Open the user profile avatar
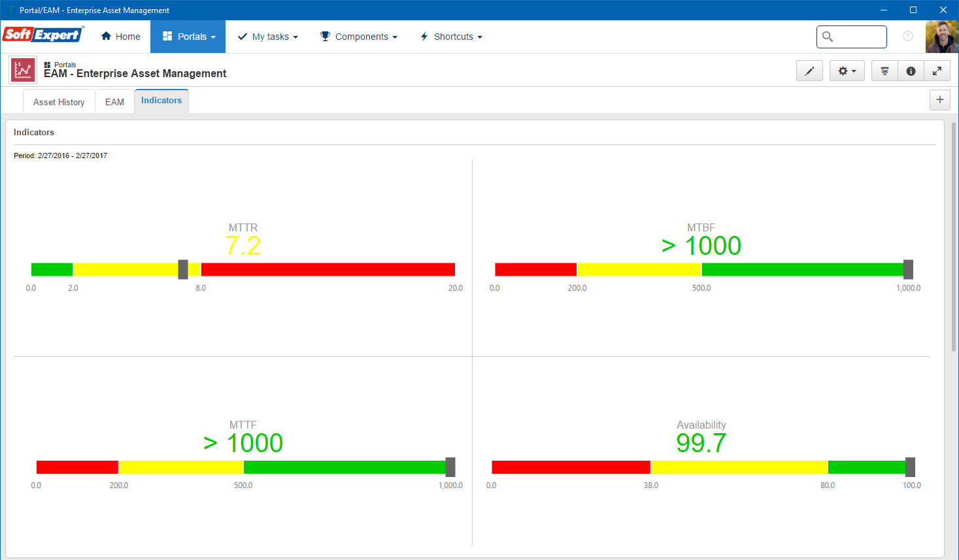Viewport: 959px width, 560px height. [x=942, y=37]
